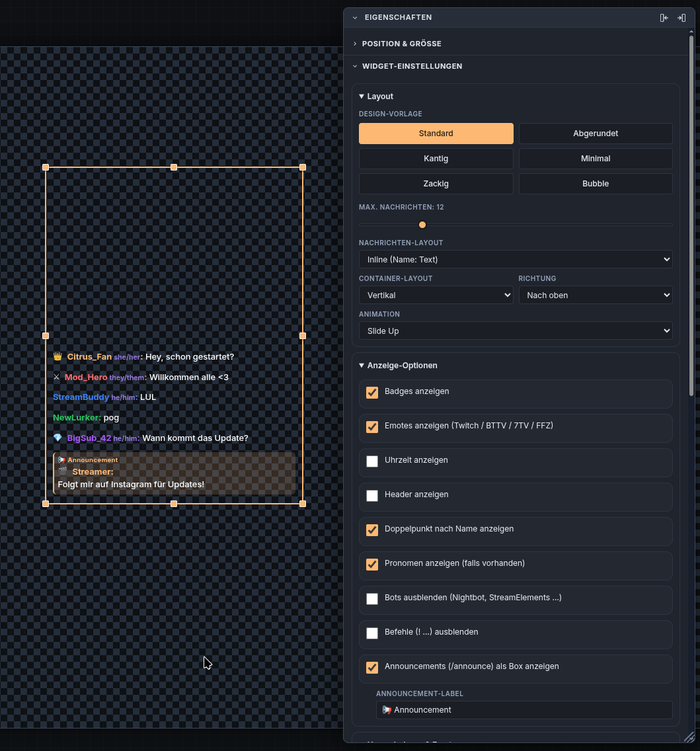Click the 'Hey, schon gestartet?' message
The height and width of the screenshot is (751, 700).
click(190, 357)
